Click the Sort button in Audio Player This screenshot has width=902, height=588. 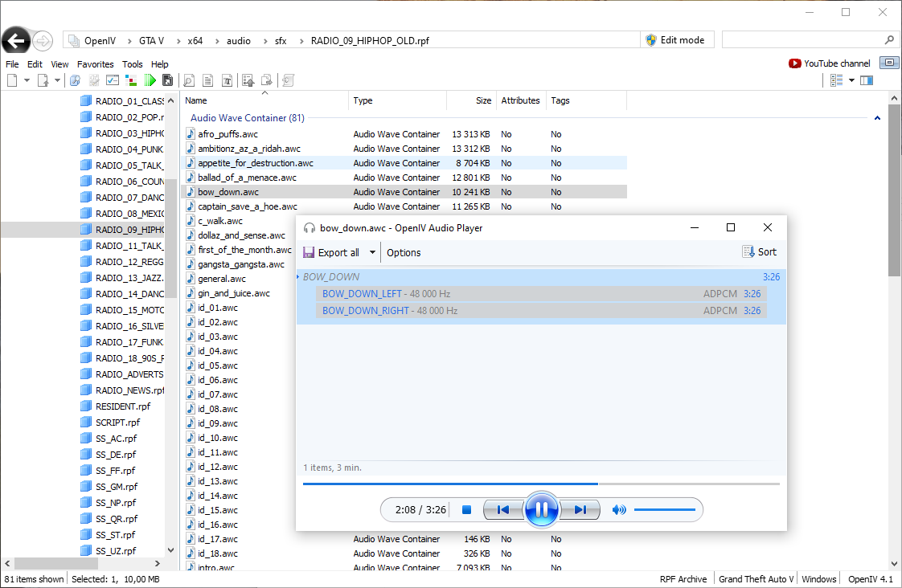(760, 251)
